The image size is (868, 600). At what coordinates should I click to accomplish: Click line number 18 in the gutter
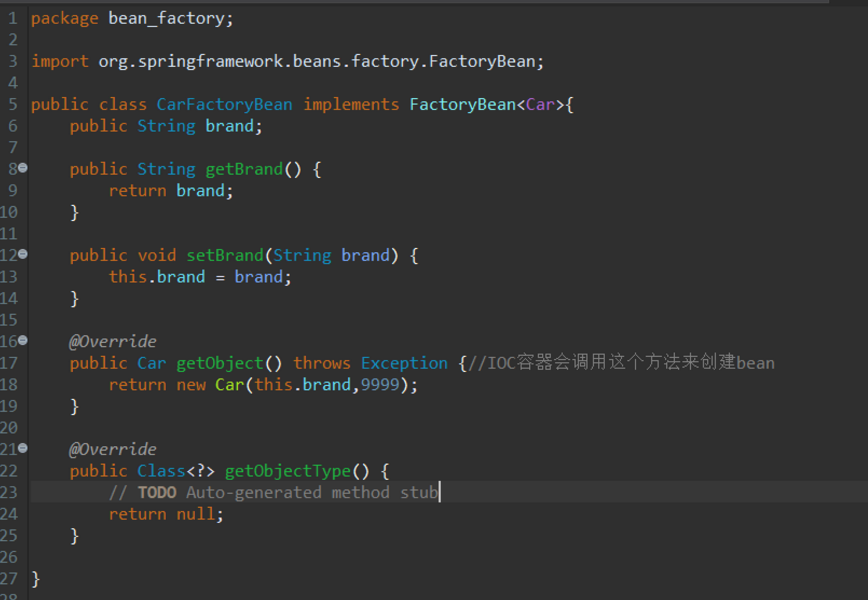point(9,385)
